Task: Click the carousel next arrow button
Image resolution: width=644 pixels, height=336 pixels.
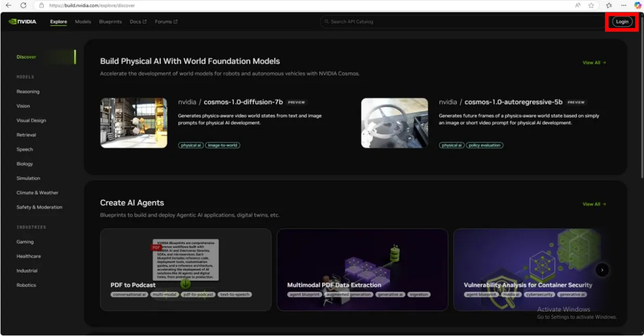Action: point(602,270)
